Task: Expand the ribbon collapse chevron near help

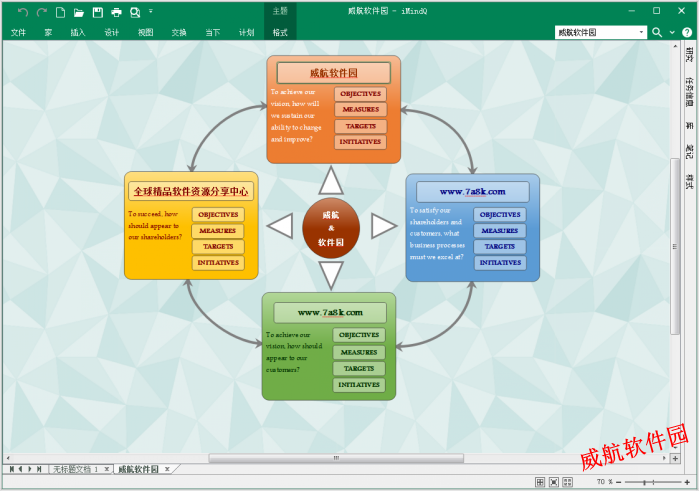Action: pos(672,33)
